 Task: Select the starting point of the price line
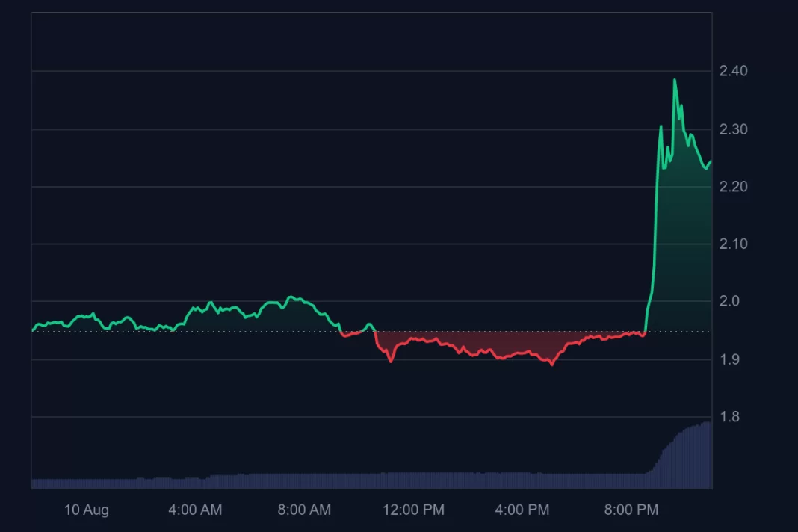coord(33,330)
